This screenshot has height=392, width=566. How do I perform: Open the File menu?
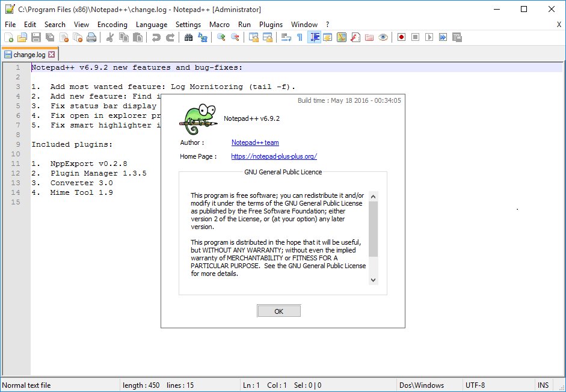tap(10, 25)
